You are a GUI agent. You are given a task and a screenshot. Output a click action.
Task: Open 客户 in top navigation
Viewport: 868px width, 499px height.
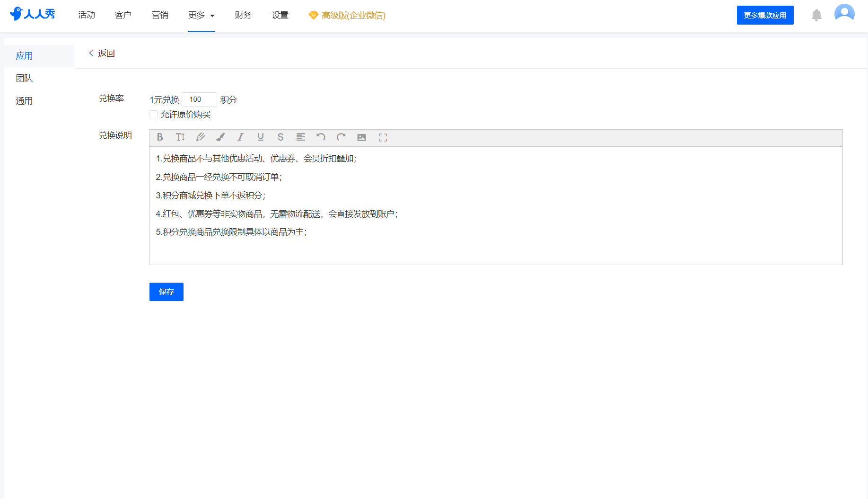point(123,15)
